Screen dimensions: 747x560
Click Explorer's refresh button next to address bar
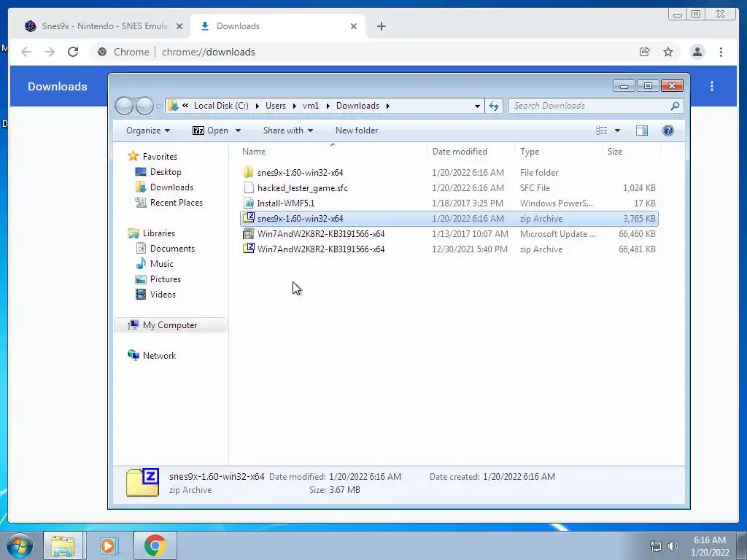coord(494,106)
